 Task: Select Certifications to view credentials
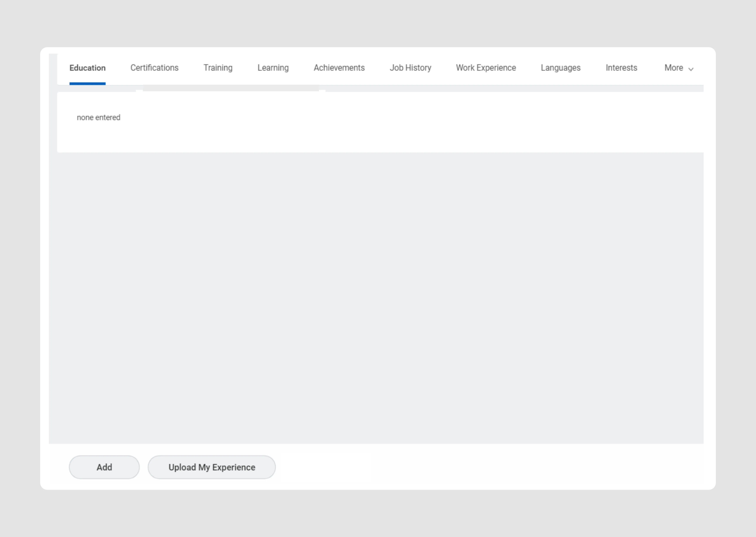click(154, 68)
